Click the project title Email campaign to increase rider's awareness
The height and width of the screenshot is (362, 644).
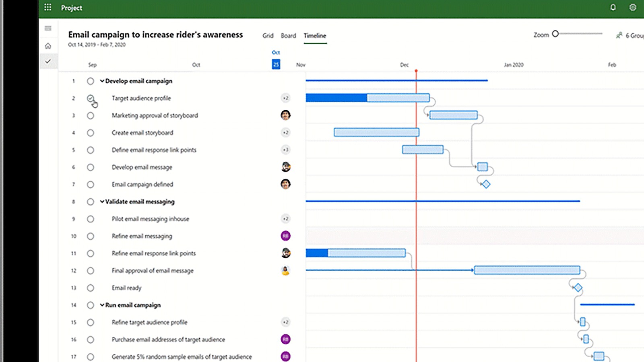155,35
